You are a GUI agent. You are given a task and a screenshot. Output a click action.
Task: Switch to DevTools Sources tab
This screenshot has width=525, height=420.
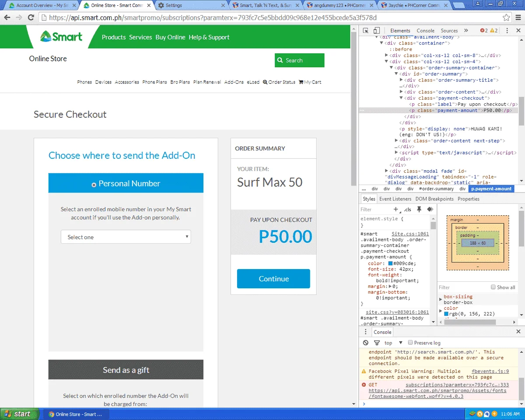[x=449, y=31]
